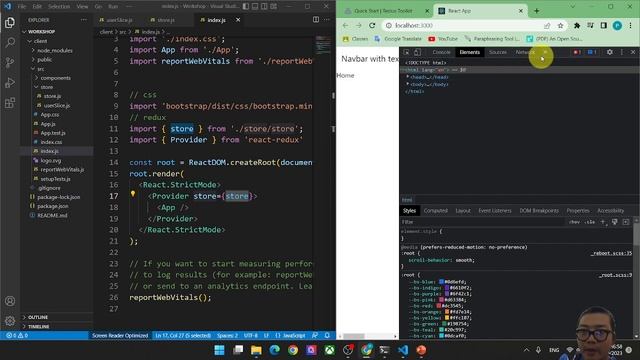Open the Computed styles tab
Screen dimensions: 640x360
click(436, 211)
